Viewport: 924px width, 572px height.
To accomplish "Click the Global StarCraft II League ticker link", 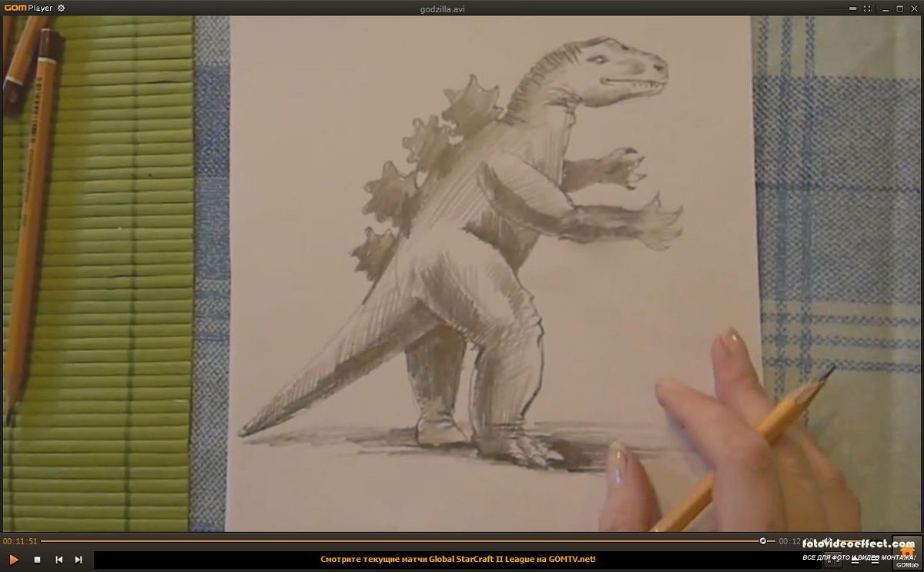I will [x=458, y=560].
